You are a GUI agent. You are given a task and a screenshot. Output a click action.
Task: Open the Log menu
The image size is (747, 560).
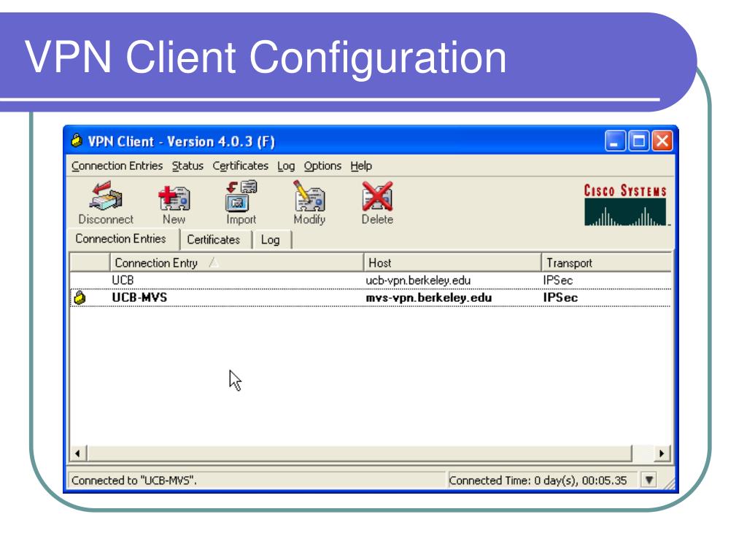[x=286, y=166]
